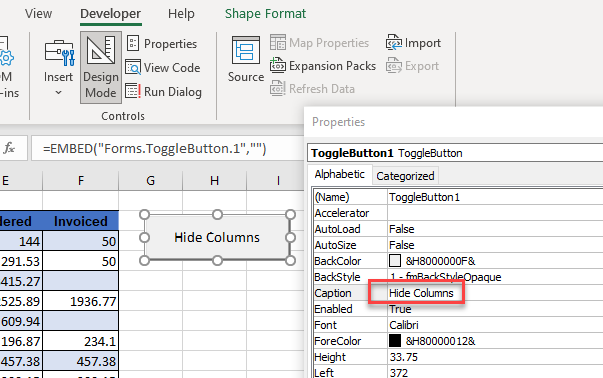The height and width of the screenshot is (378, 603).
Task: Click Export XML
Action: (x=412, y=66)
